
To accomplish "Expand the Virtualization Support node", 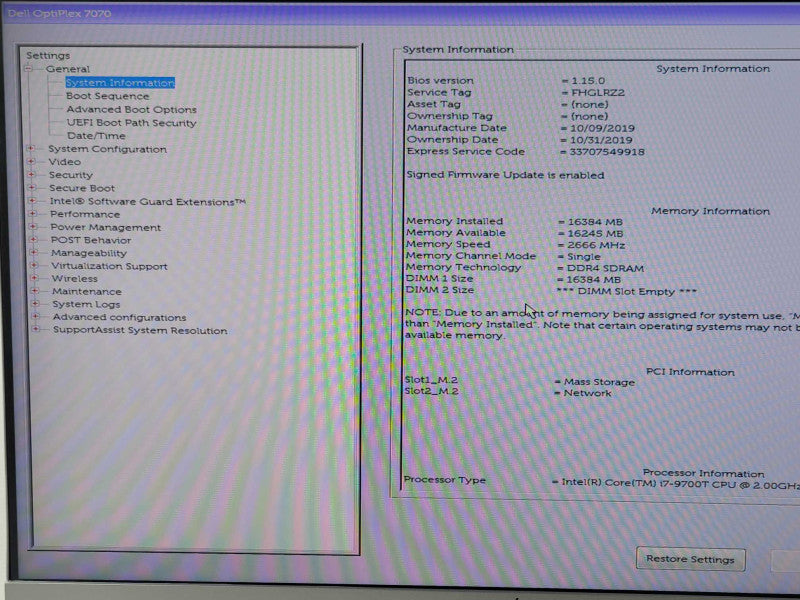I will pyautogui.click(x=34, y=265).
